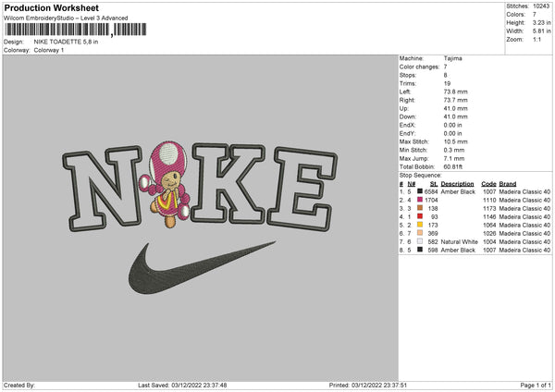Click the Right value '73.7 mm'
This screenshot has height=392, width=555.
455,100
